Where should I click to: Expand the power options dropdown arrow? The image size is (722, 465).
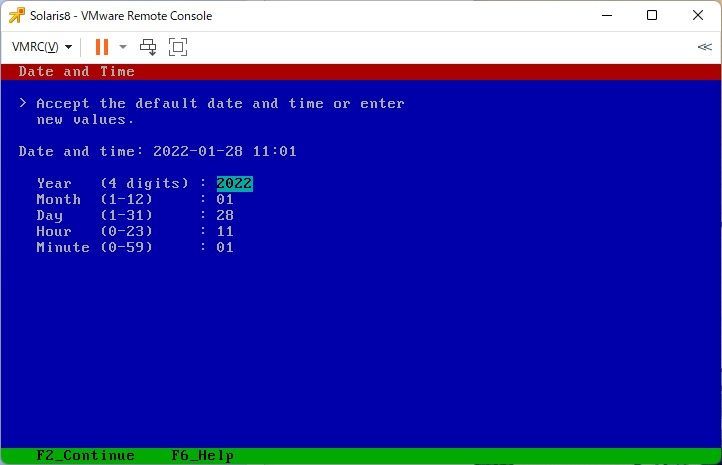[x=123, y=46]
